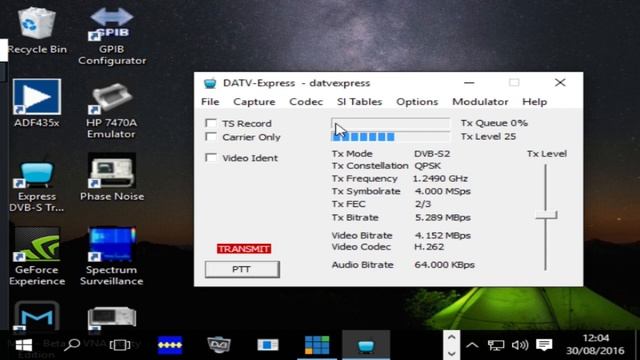Image resolution: width=640 pixels, height=360 pixels.
Task: Open GPIB Configurator desktop shortcut
Action: pyautogui.click(x=111, y=36)
